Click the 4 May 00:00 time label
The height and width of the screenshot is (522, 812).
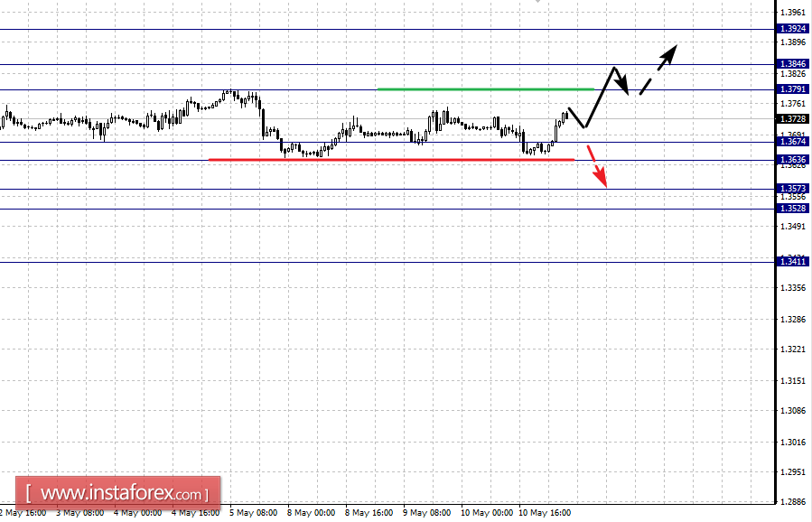[x=138, y=513]
